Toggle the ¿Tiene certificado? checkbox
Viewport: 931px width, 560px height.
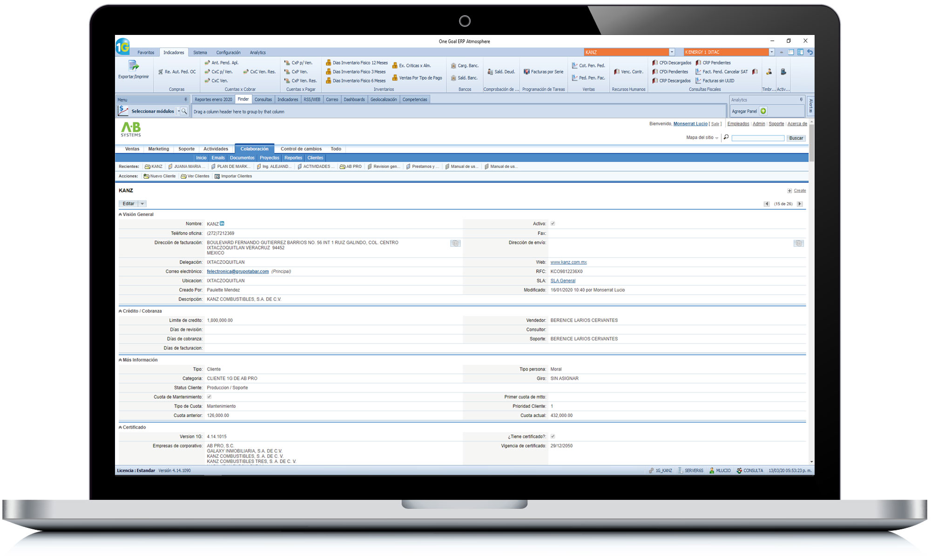(553, 436)
